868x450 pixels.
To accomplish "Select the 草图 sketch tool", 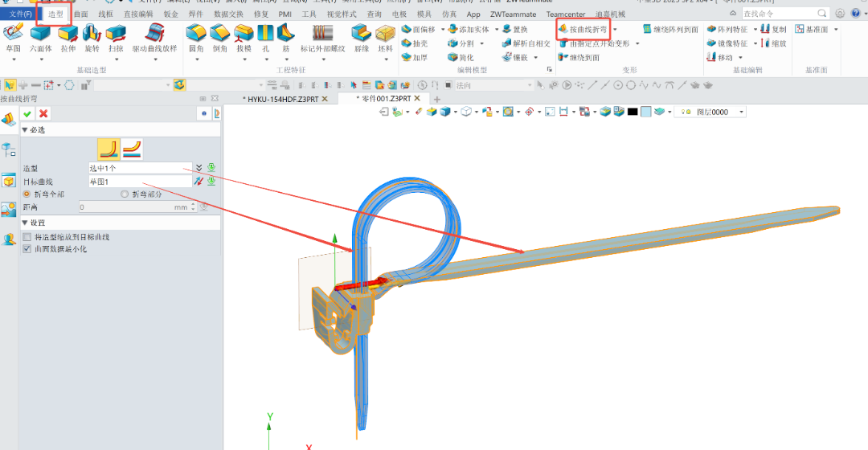I will (14, 38).
